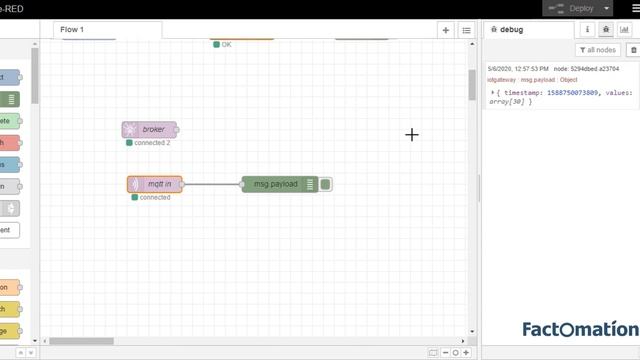Select the broker node
Image resolution: width=640 pixels, height=360 pixels.
(149, 130)
